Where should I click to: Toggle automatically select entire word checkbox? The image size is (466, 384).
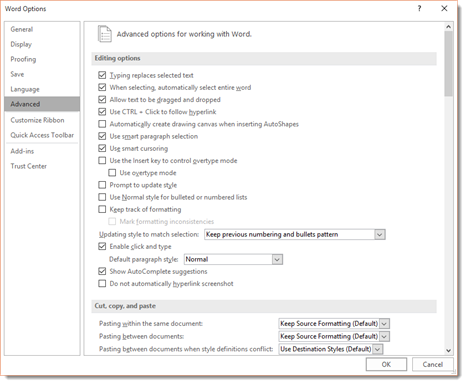click(102, 87)
